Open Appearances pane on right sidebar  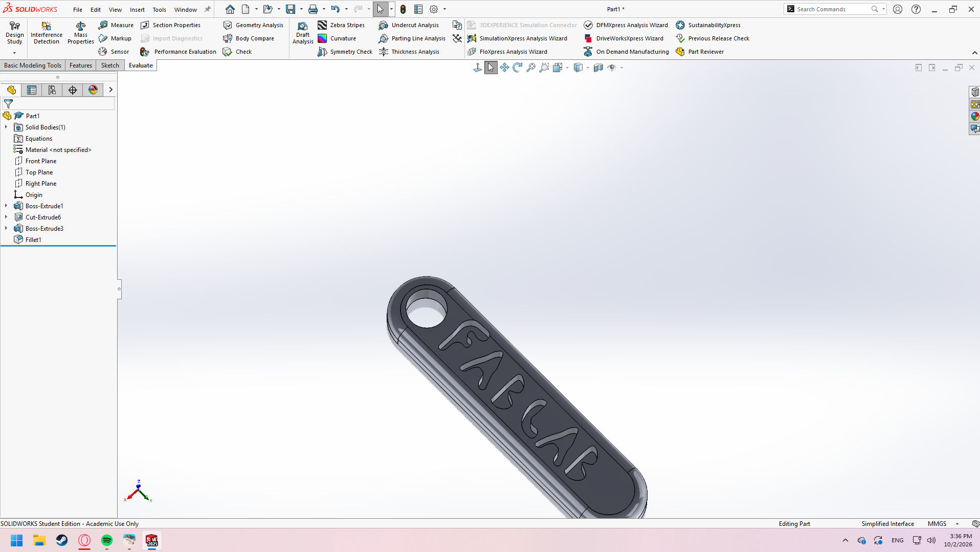[975, 117]
